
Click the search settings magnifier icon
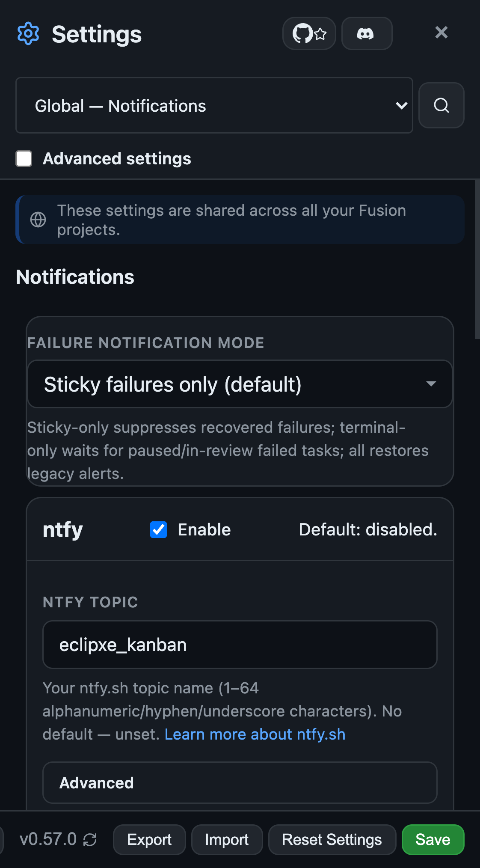pyautogui.click(x=441, y=105)
